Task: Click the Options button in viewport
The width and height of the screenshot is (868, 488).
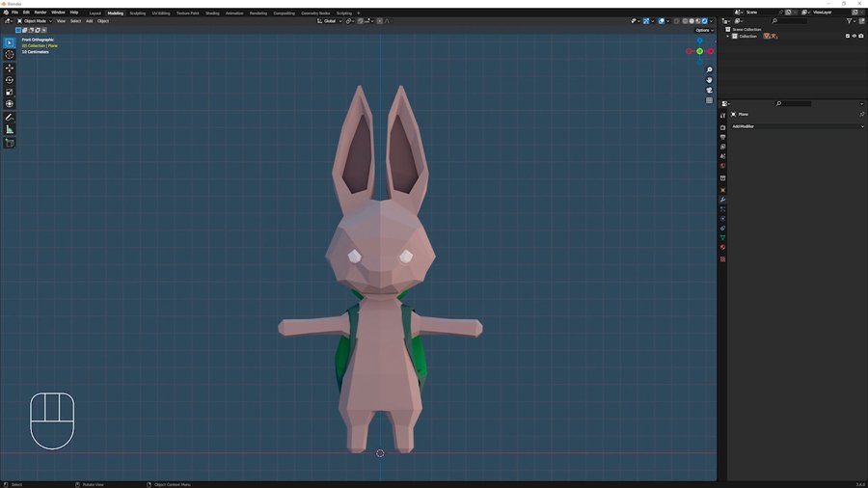Action: tap(703, 30)
